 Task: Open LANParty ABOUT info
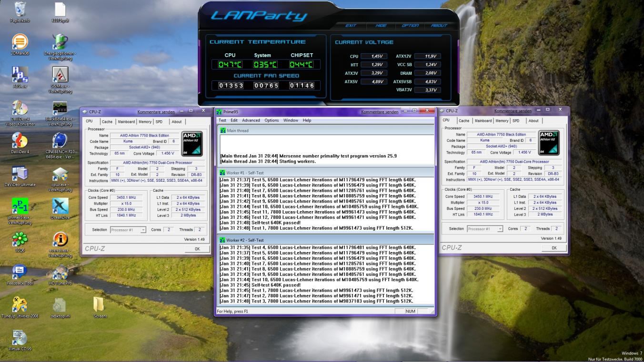point(439,25)
